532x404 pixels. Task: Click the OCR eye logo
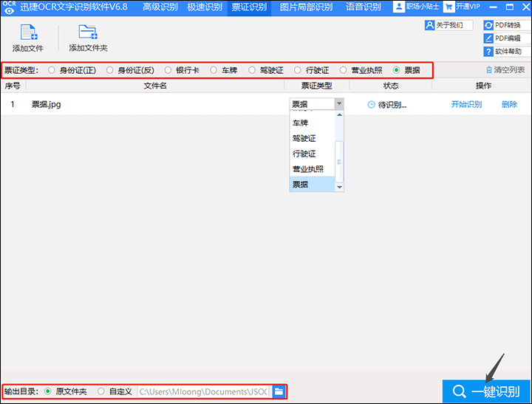click(x=9, y=7)
